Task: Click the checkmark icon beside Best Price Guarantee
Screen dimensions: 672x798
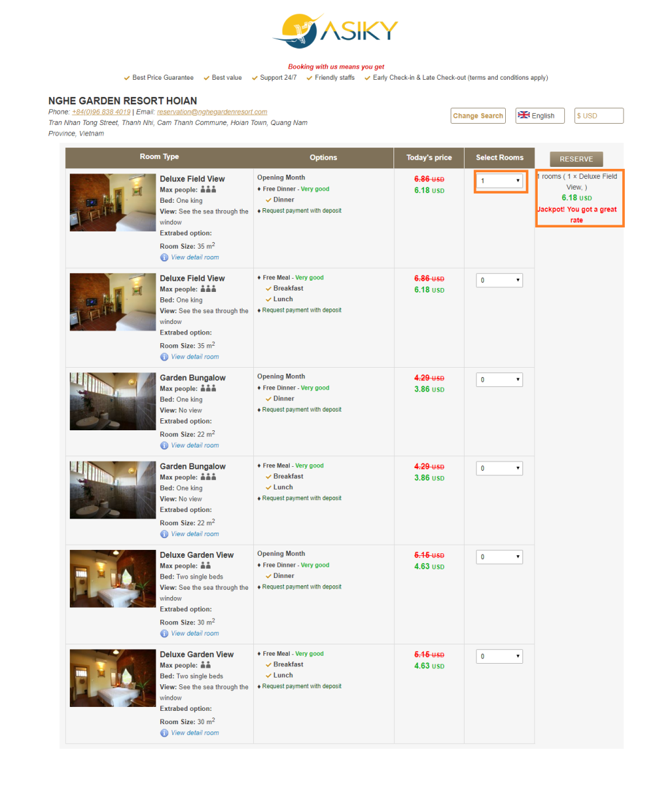Action: [126, 77]
